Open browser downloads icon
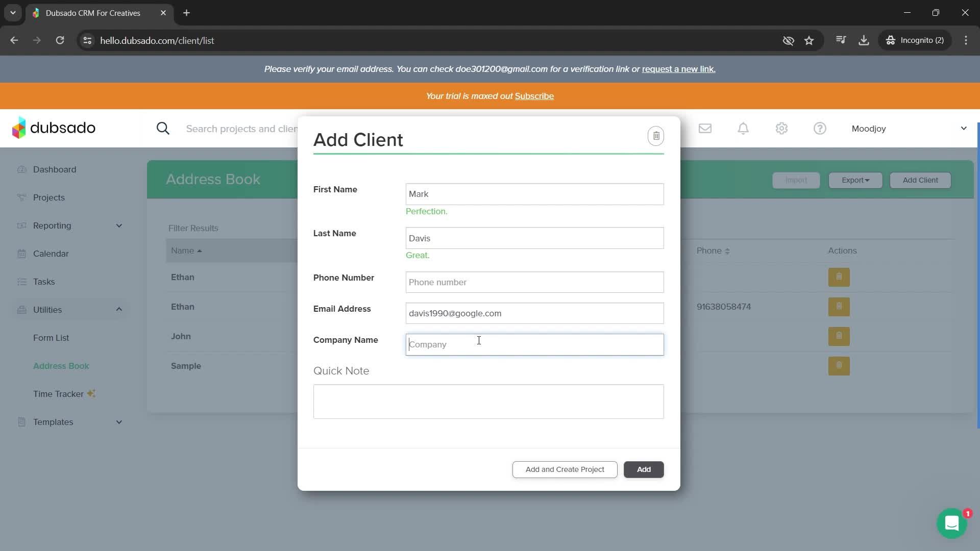Viewport: 980px width, 551px height. coord(864,40)
